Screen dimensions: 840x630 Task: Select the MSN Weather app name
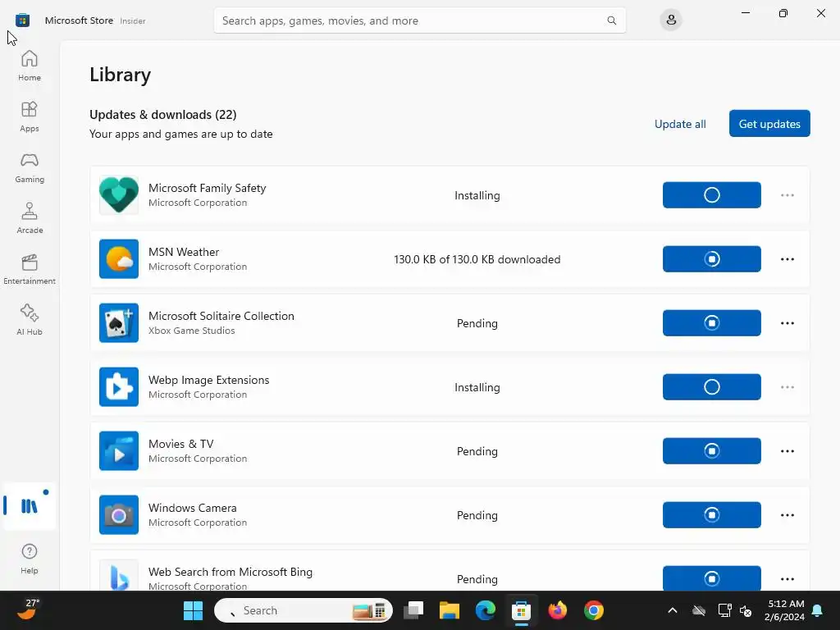pos(184,252)
